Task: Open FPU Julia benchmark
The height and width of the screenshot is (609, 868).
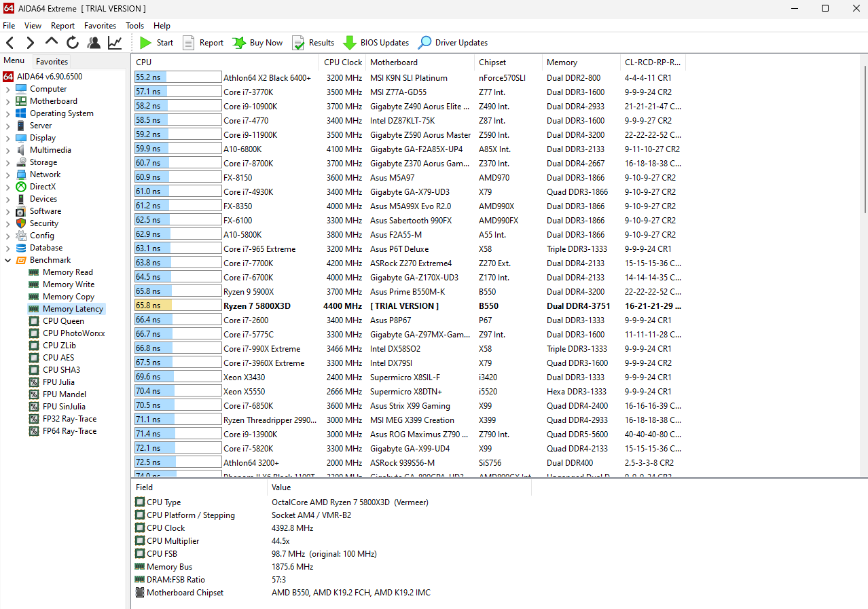Action: pos(52,382)
